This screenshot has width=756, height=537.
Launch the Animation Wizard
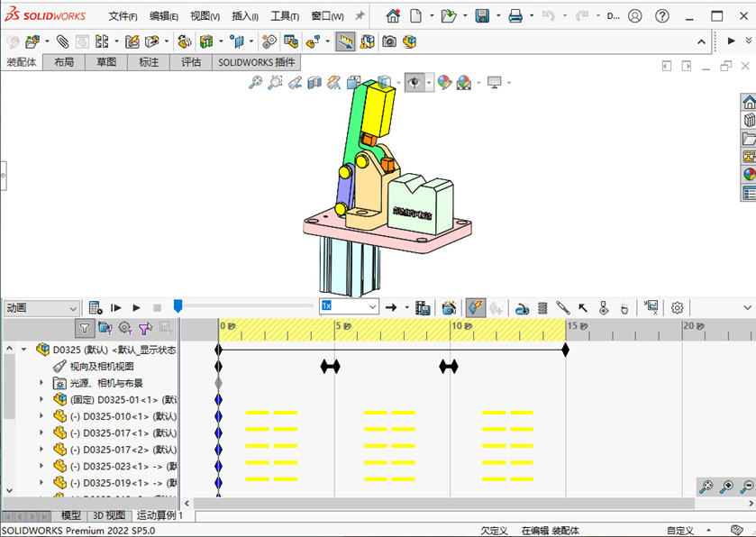(449, 307)
